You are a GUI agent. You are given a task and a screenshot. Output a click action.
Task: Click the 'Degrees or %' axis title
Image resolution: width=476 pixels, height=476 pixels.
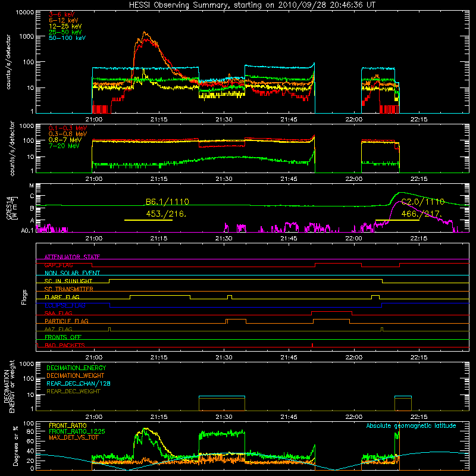(x=15, y=446)
